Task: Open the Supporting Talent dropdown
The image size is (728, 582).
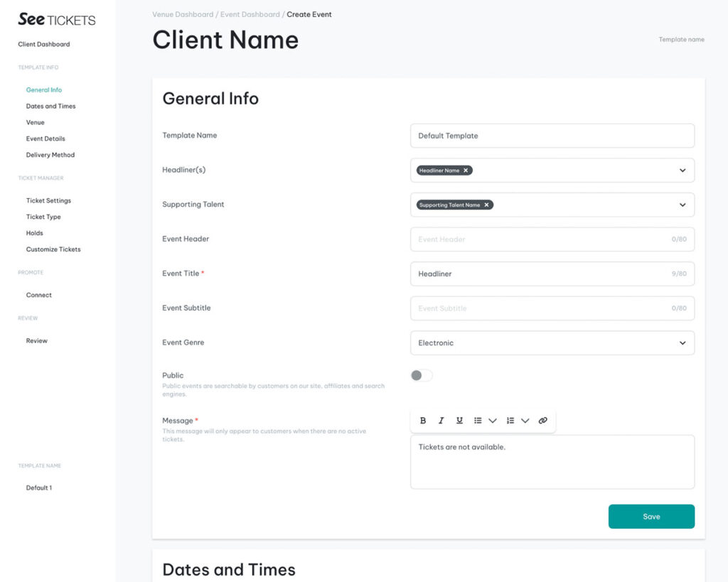Action: (x=682, y=205)
